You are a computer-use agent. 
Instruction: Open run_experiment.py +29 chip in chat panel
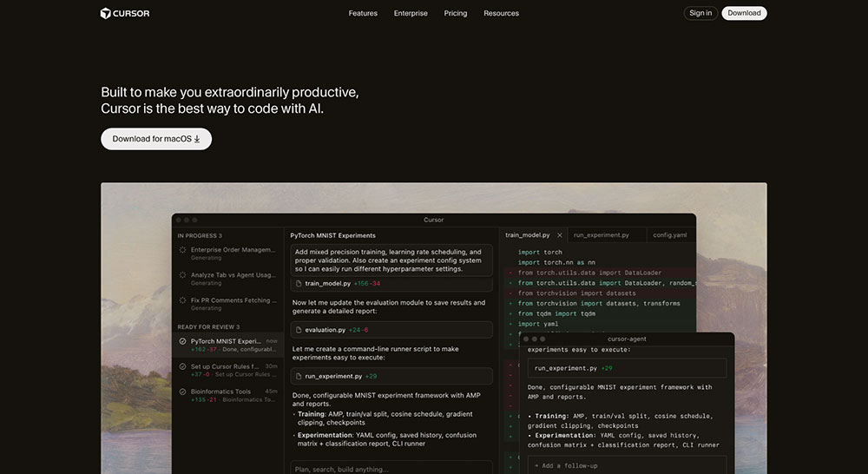coord(391,377)
